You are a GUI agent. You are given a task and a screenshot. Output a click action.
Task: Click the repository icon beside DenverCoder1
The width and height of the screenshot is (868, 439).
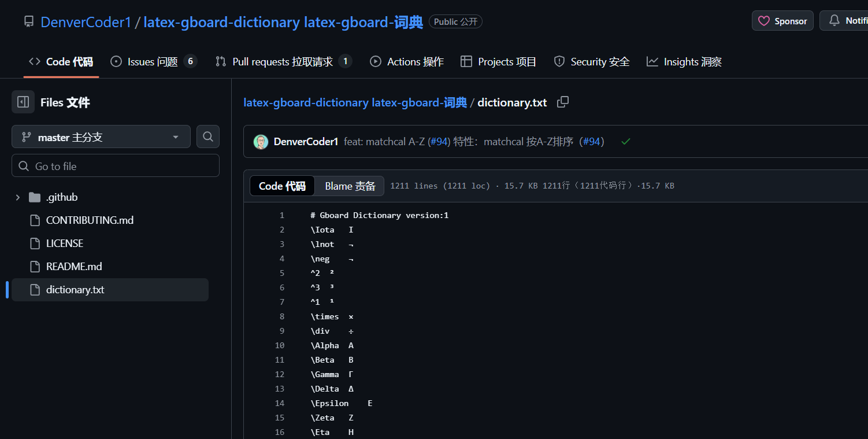tap(29, 21)
